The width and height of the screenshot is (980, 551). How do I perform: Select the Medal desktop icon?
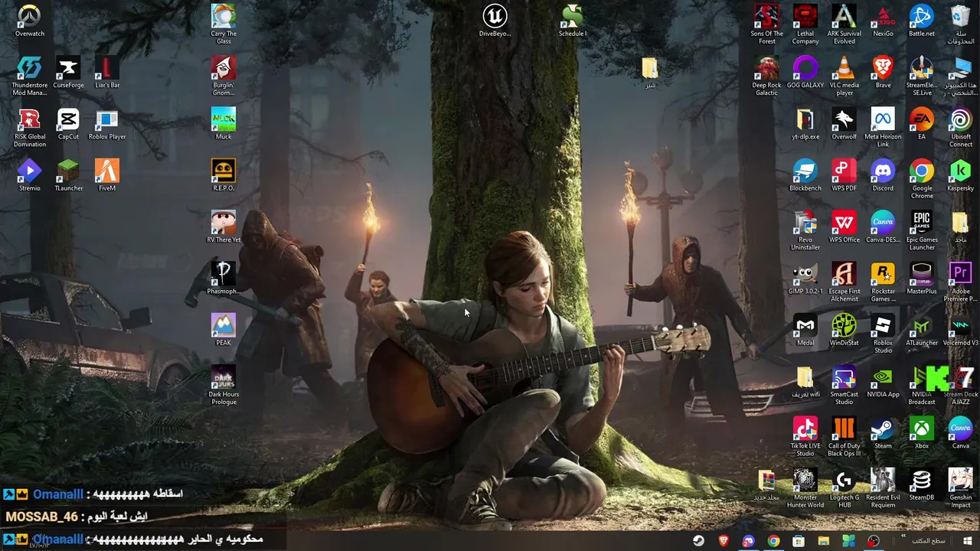pyautogui.click(x=805, y=330)
